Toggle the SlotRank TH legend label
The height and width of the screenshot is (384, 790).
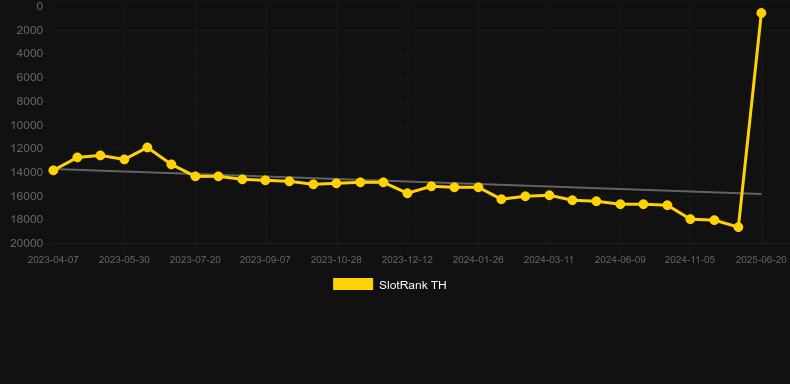(413, 285)
